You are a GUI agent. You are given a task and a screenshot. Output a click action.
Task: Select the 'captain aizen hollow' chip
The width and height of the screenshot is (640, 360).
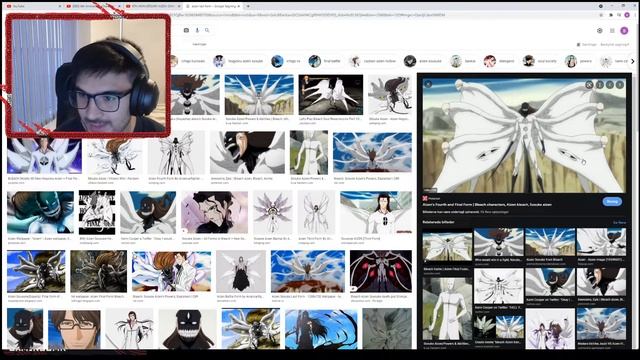point(373,61)
